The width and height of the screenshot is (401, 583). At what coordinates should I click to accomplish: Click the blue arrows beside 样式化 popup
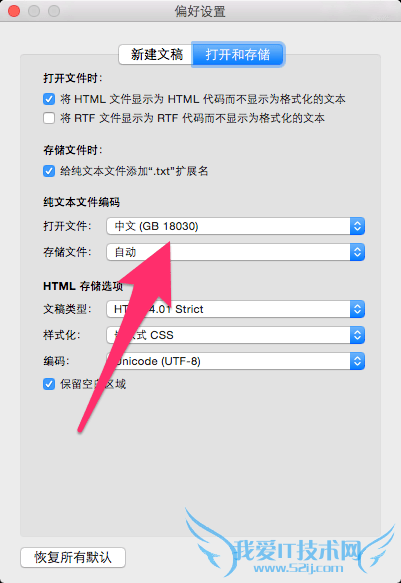tap(358, 335)
